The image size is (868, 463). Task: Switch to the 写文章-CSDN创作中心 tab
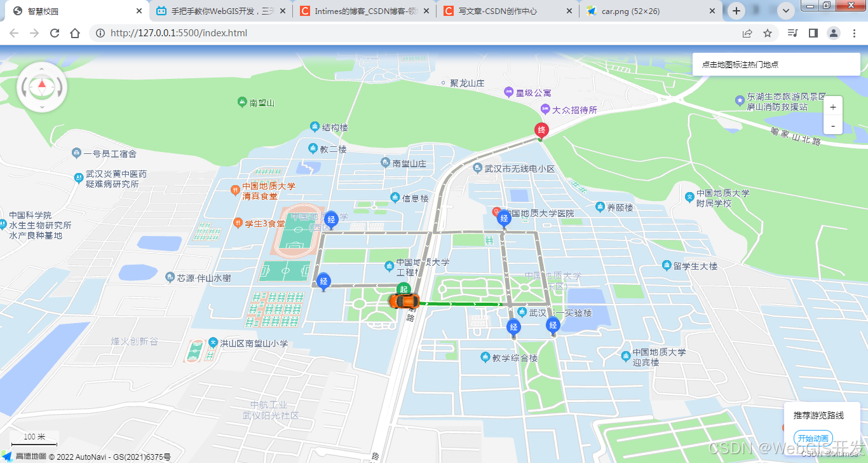click(x=508, y=11)
